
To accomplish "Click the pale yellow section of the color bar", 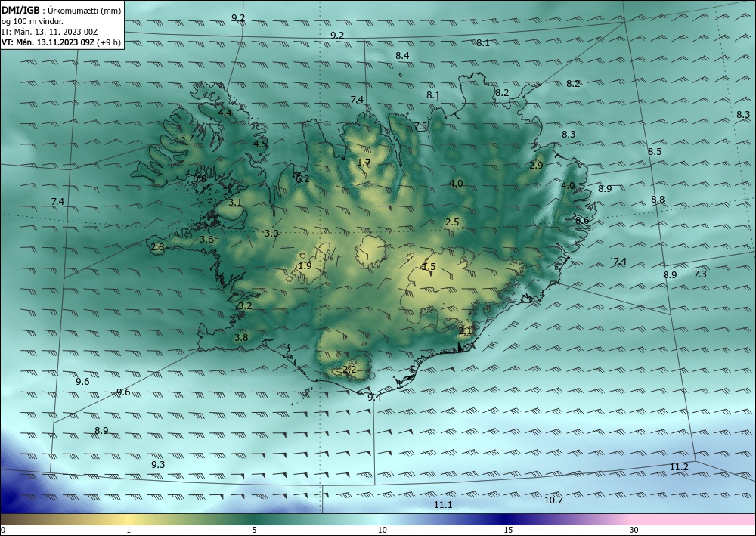I will (x=129, y=519).
